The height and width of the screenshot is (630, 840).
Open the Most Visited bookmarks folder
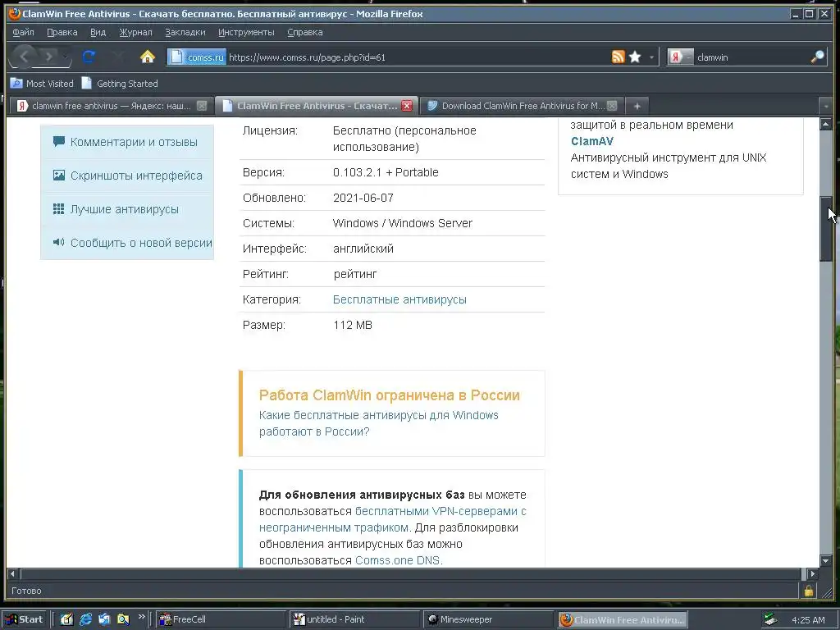(x=42, y=84)
